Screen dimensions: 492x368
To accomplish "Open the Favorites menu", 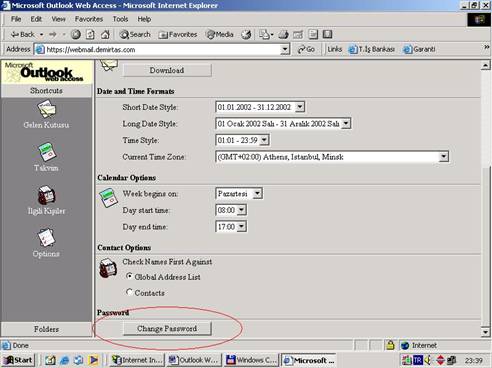I will point(89,19).
